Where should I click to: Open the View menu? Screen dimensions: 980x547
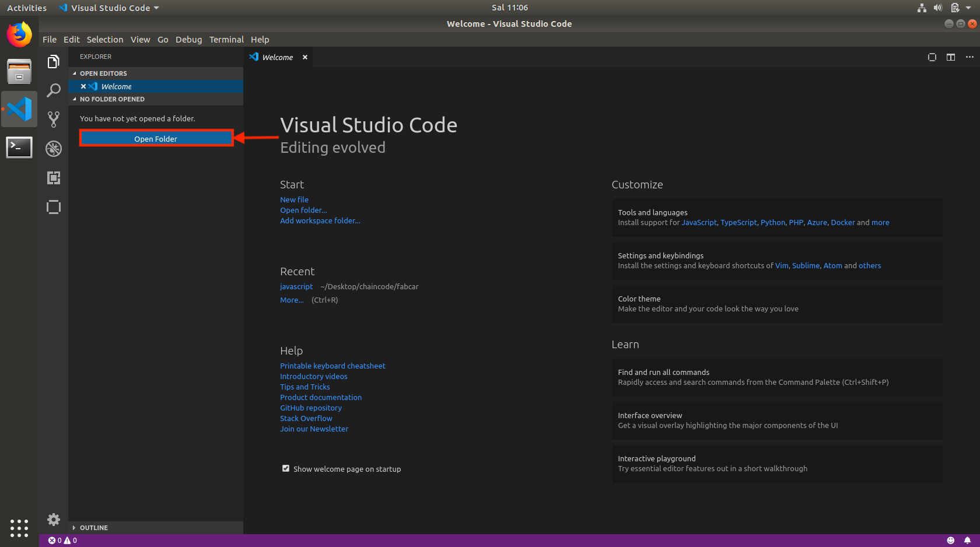click(141, 40)
